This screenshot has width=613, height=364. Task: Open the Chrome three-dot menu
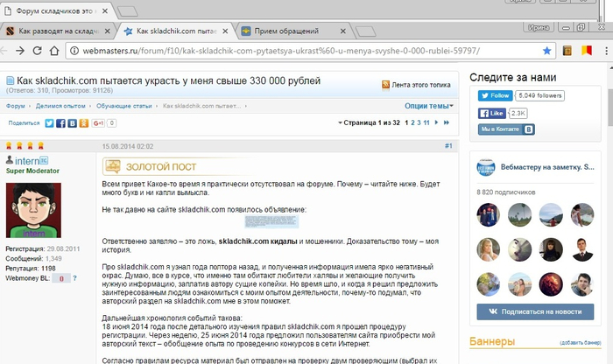[x=606, y=51]
